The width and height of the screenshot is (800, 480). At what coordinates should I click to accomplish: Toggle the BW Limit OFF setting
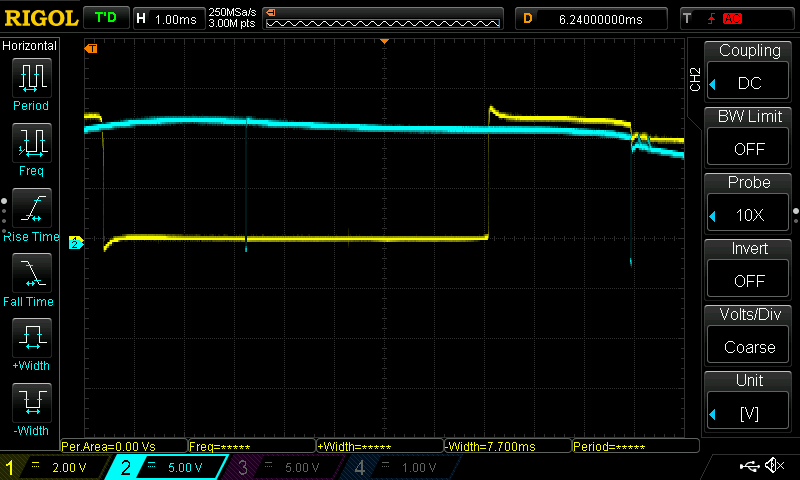pos(749,137)
